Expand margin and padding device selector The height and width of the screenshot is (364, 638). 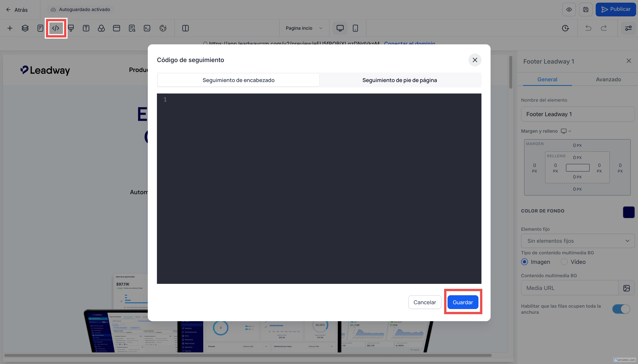tap(566, 131)
